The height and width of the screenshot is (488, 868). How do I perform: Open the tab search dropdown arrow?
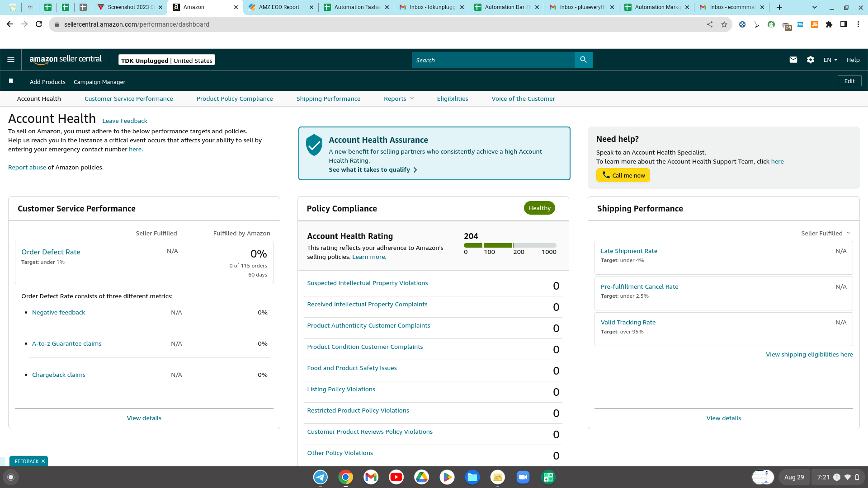815,7
